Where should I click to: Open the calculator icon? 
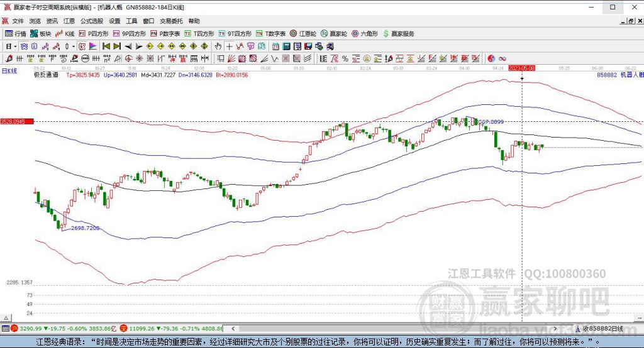[x=286, y=46]
